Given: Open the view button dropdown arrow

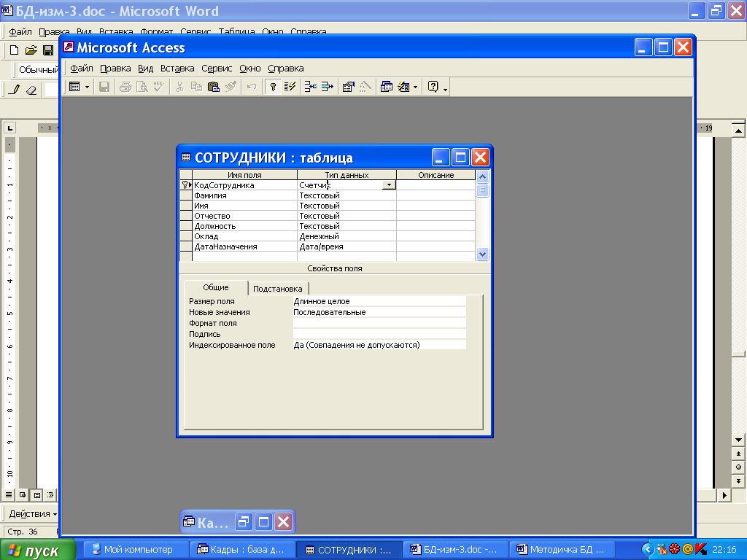Looking at the screenshot, I should click(x=88, y=87).
